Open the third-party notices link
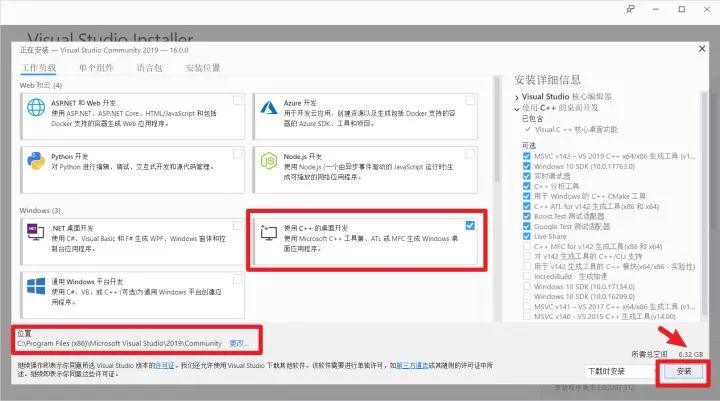 pos(412,366)
